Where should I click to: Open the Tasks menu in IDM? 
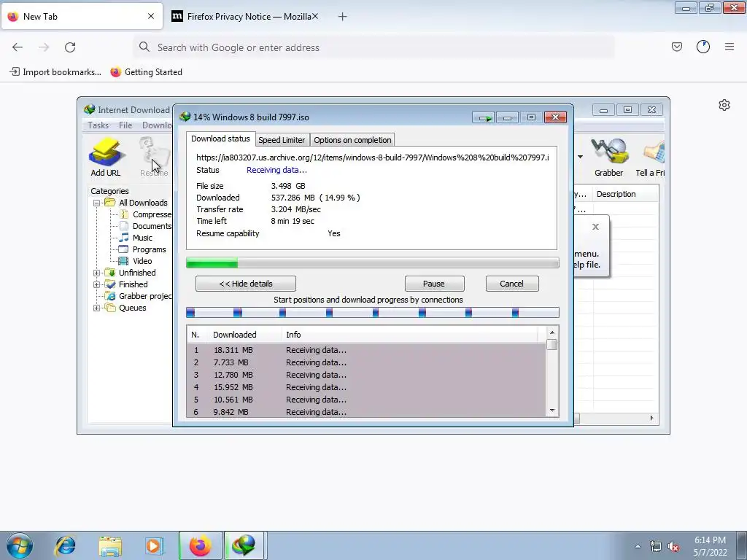click(98, 125)
